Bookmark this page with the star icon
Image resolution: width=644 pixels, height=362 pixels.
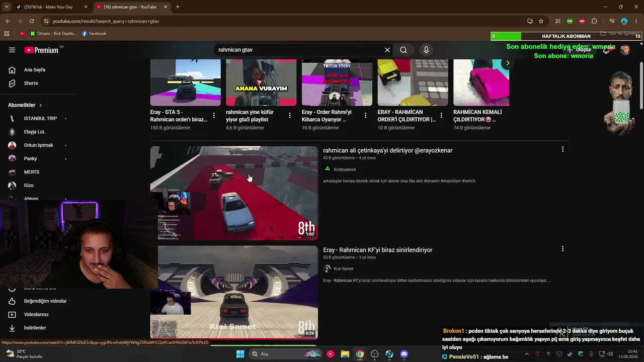pyautogui.click(x=541, y=21)
